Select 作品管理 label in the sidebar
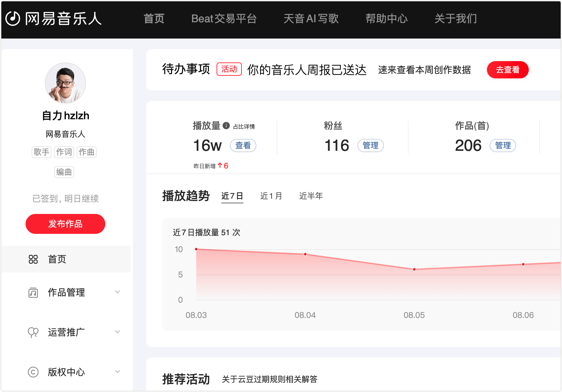 click(66, 292)
